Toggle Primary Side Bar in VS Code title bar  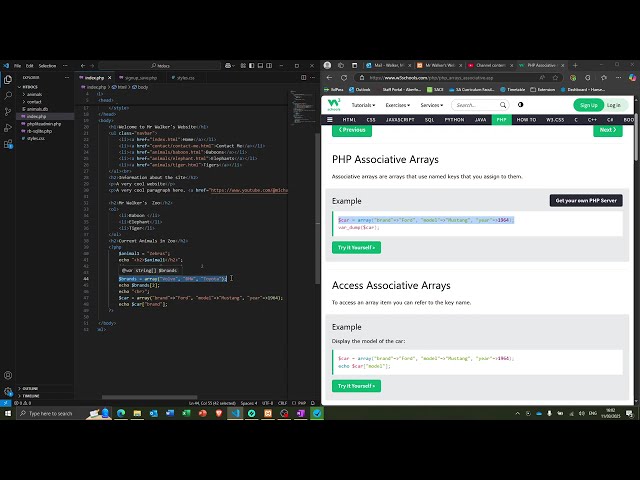pos(251,65)
